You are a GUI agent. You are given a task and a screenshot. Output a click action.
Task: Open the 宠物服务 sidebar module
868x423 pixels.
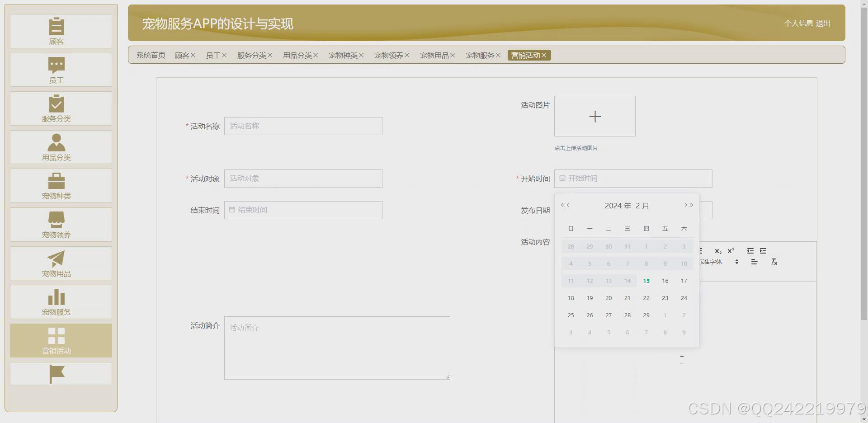click(61, 302)
